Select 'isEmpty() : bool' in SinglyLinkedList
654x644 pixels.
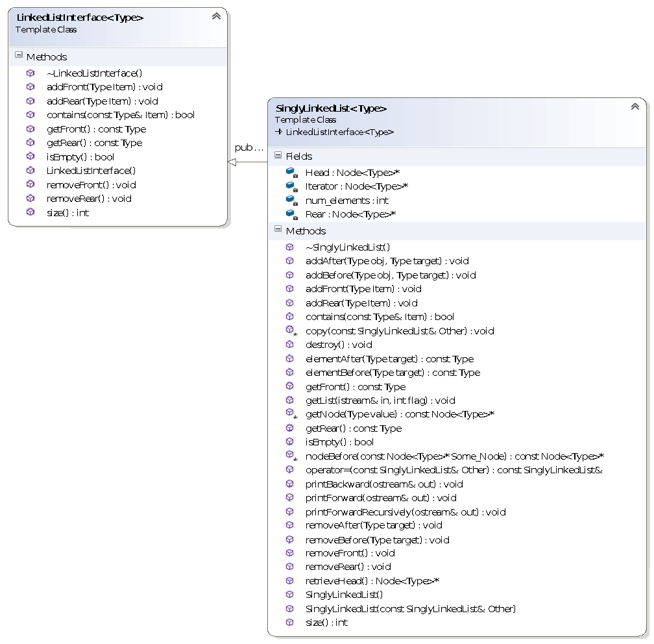coord(339,442)
